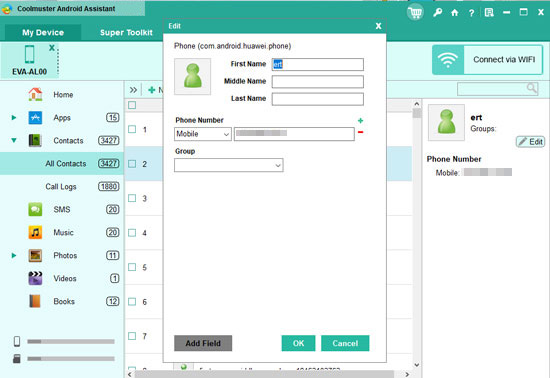Image resolution: width=550 pixels, height=378 pixels.
Task: Expand the Apps tree arrow
Action: point(14,117)
